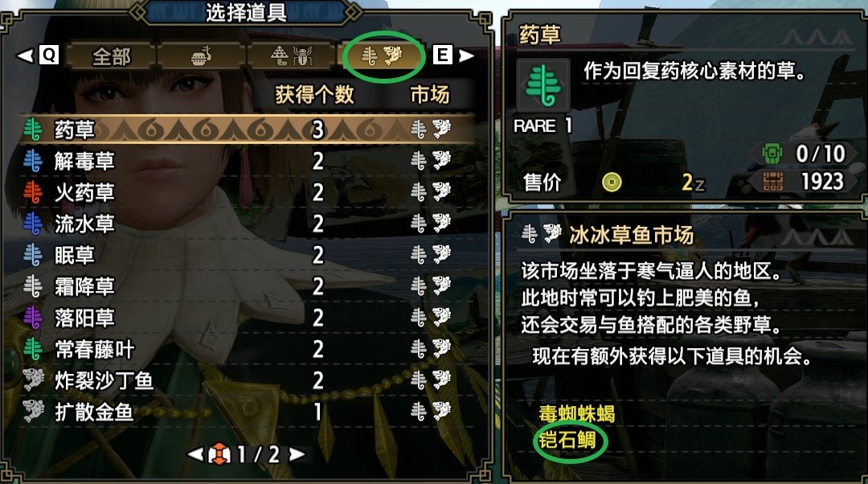Screen dimensions: 868x484
Task: Go to previous page arrow beside 1/2
Action: (196, 454)
